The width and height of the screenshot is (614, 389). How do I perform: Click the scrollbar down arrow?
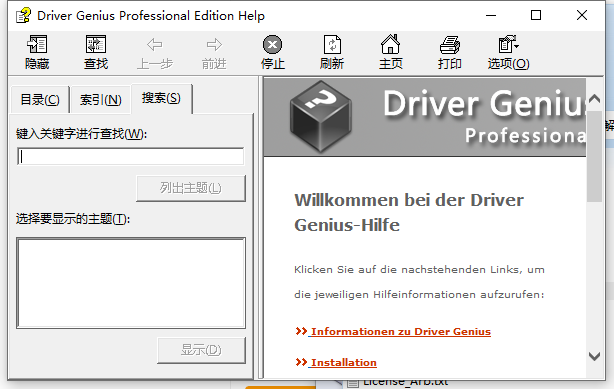[594, 356]
